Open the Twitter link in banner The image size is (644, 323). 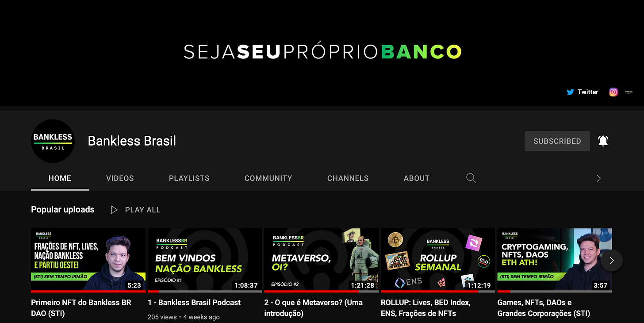[582, 92]
